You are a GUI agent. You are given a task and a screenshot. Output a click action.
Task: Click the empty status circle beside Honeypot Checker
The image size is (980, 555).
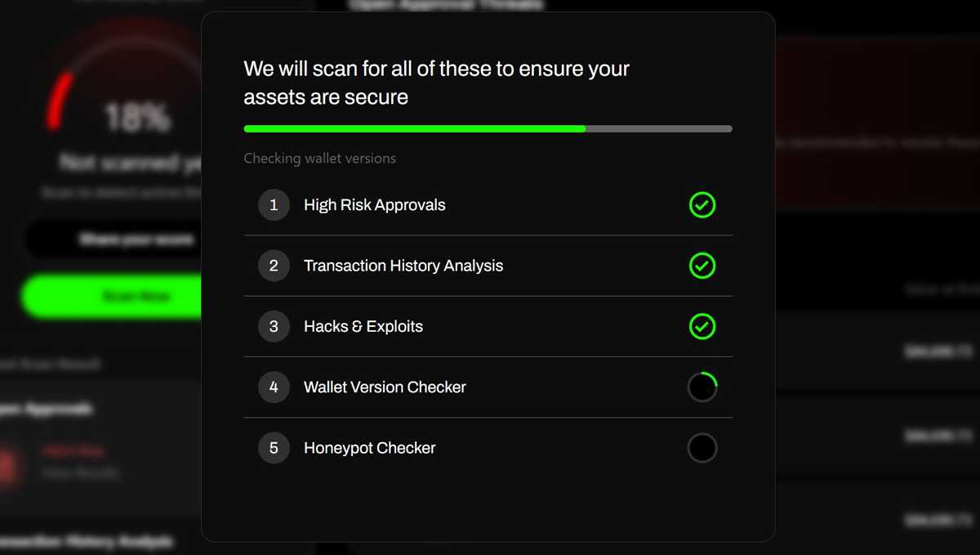pyautogui.click(x=702, y=447)
